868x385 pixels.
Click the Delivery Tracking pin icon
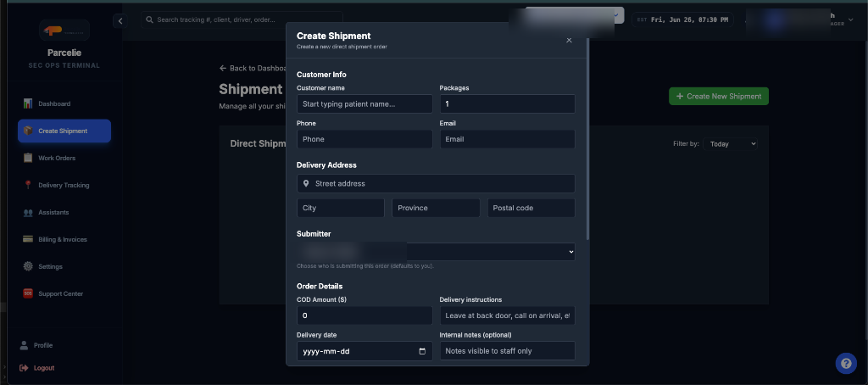(28, 185)
